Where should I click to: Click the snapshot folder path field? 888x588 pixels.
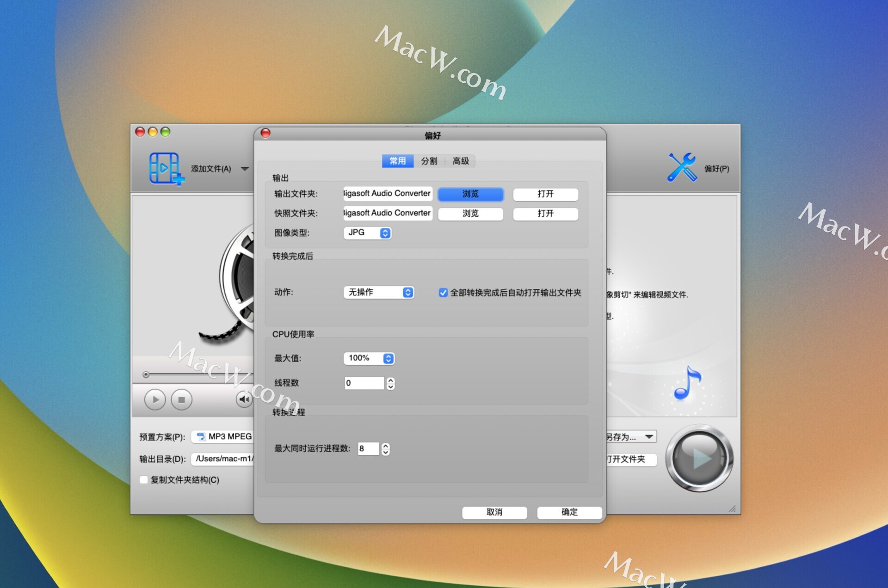[x=388, y=213]
